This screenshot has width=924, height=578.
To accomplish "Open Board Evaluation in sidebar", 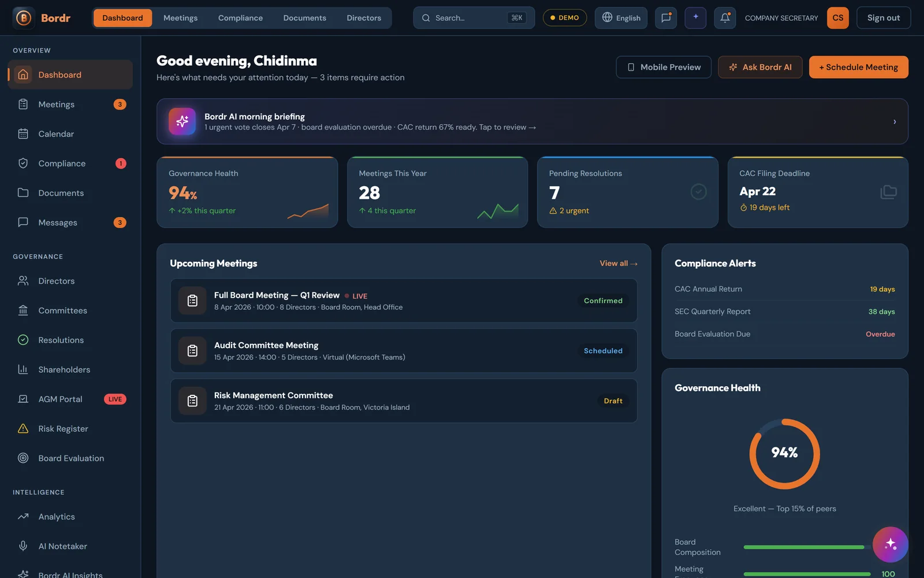I will pos(70,458).
